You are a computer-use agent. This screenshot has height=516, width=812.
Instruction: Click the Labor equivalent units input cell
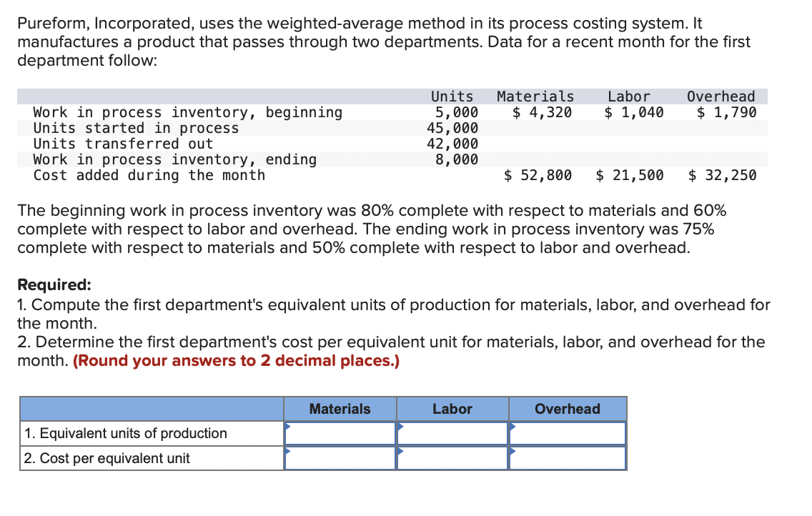452,433
